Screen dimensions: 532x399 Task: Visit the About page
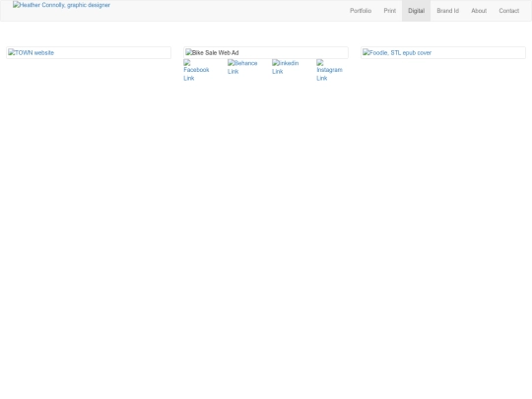tap(479, 11)
